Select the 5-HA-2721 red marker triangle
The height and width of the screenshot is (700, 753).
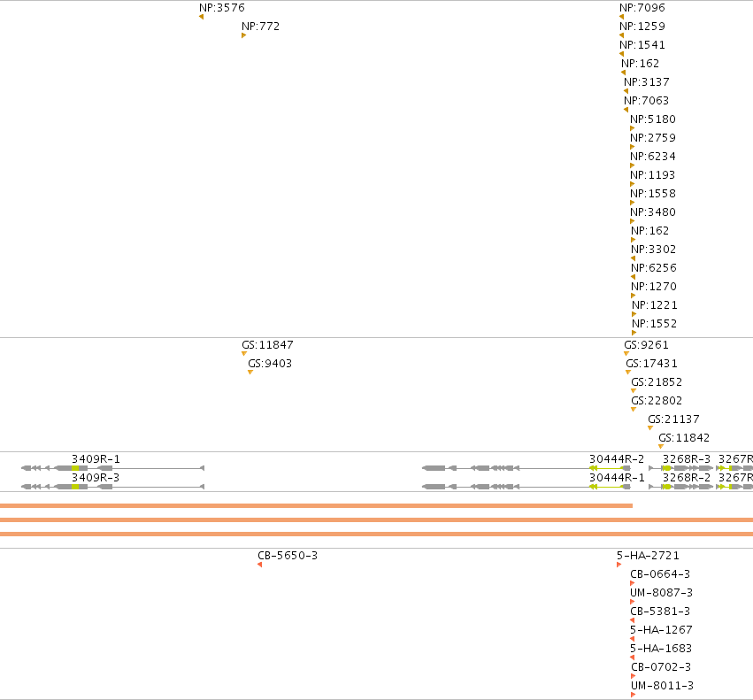click(619, 565)
